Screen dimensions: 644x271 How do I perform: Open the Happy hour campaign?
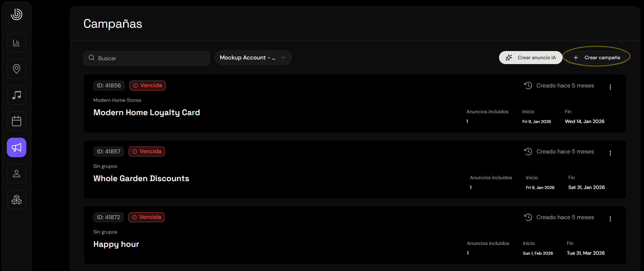click(116, 244)
